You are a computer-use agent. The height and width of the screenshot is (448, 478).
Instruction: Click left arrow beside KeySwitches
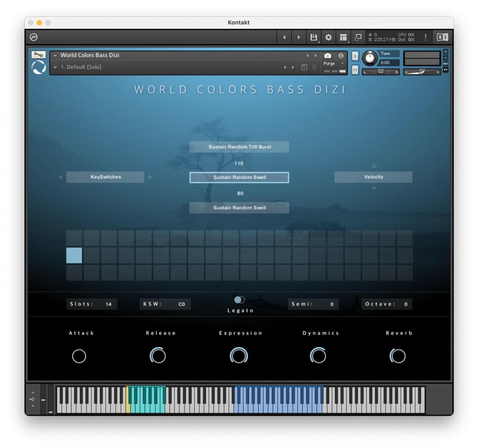[60, 177]
